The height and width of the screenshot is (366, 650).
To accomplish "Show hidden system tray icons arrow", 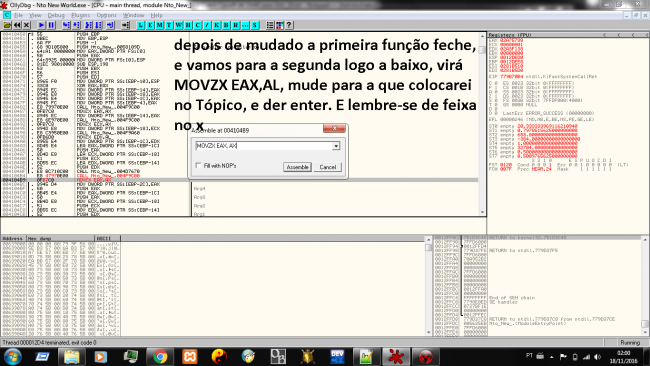I will click(x=551, y=356).
